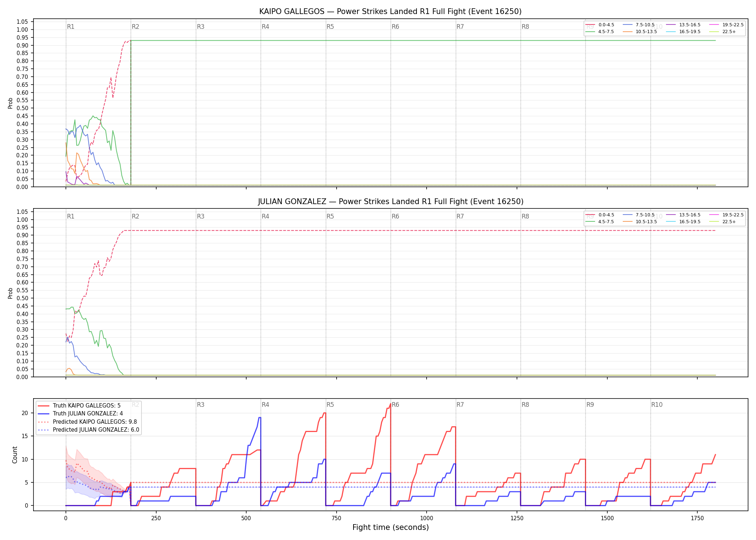Click the KAIPO GALLEGOS Power Strikes chart title
The height and width of the screenshot is (540, 756).
[x=390, y=12]
